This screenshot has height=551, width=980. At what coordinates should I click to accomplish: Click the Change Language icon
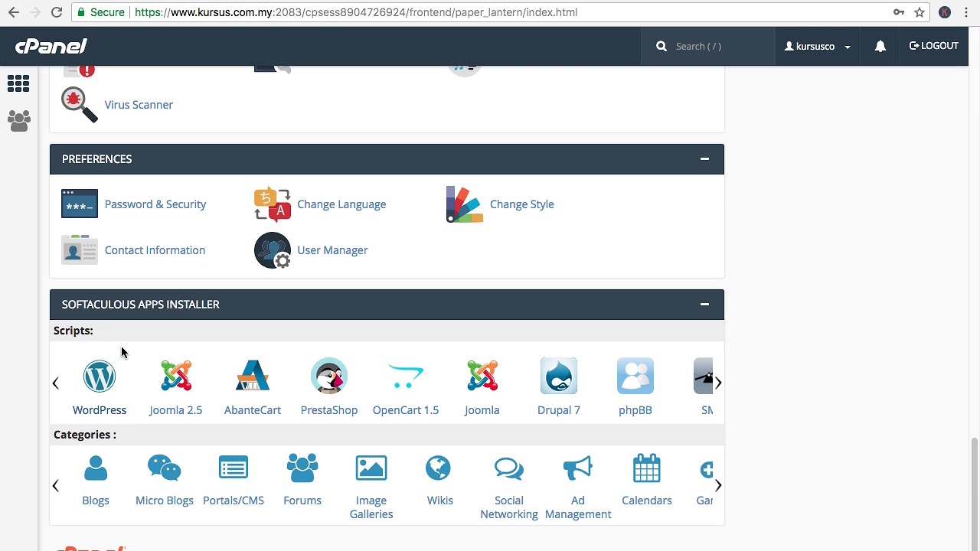click(273, 204)
